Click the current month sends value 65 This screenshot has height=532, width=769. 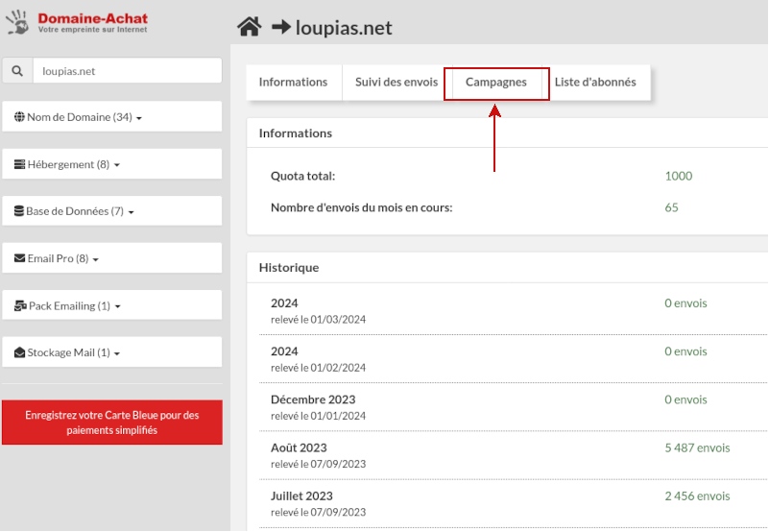click(671, 207)
